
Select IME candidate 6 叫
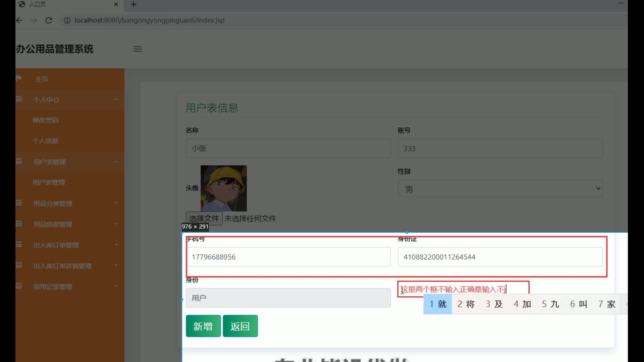[x=579, y=304]
